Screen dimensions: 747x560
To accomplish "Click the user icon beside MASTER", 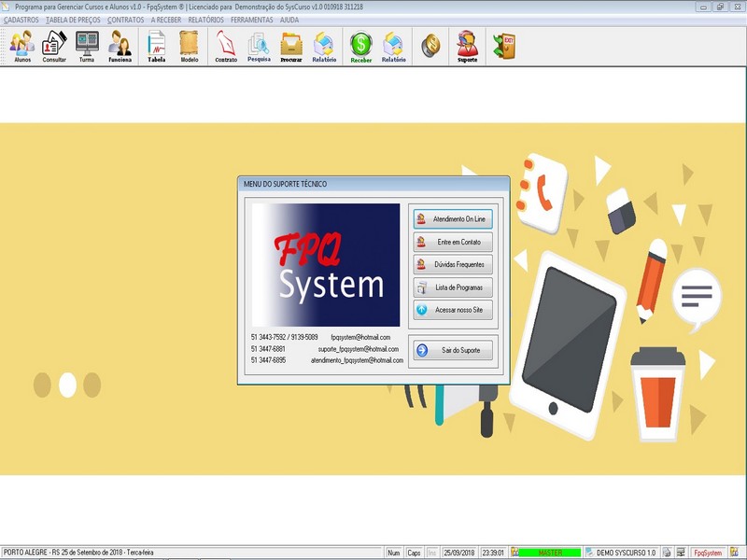I will point(514,553).
